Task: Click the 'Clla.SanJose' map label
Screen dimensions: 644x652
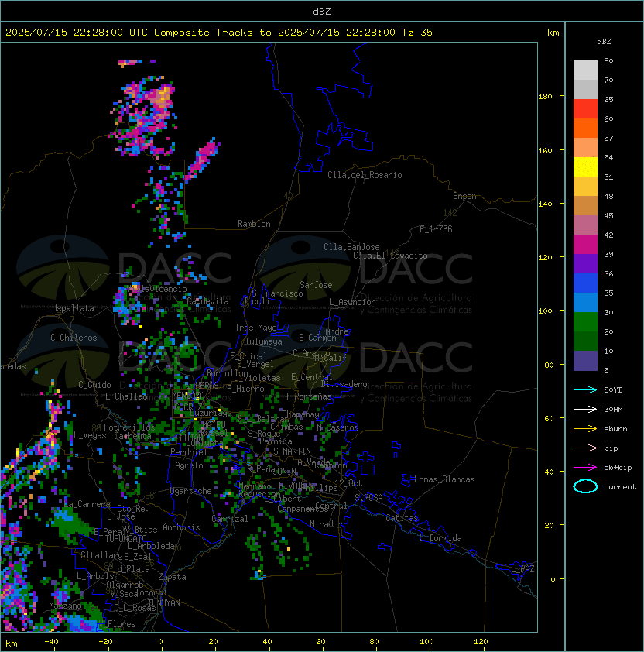Action: click(x=351, y=247)
